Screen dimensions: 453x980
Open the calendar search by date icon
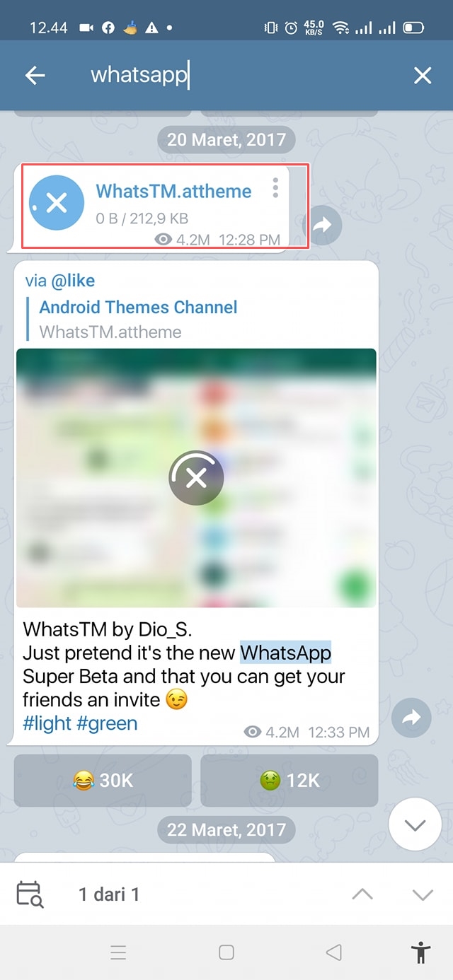pos(30,894)
